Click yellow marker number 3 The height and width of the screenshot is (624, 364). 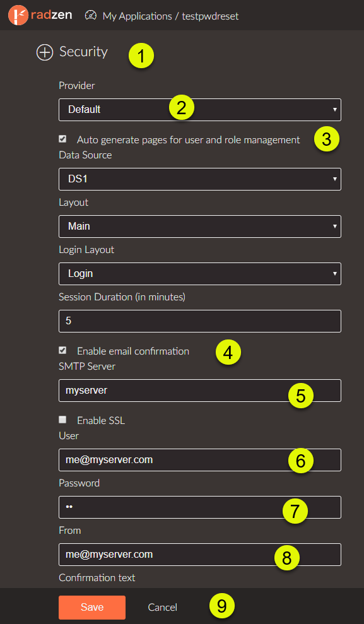click(326, 139)
